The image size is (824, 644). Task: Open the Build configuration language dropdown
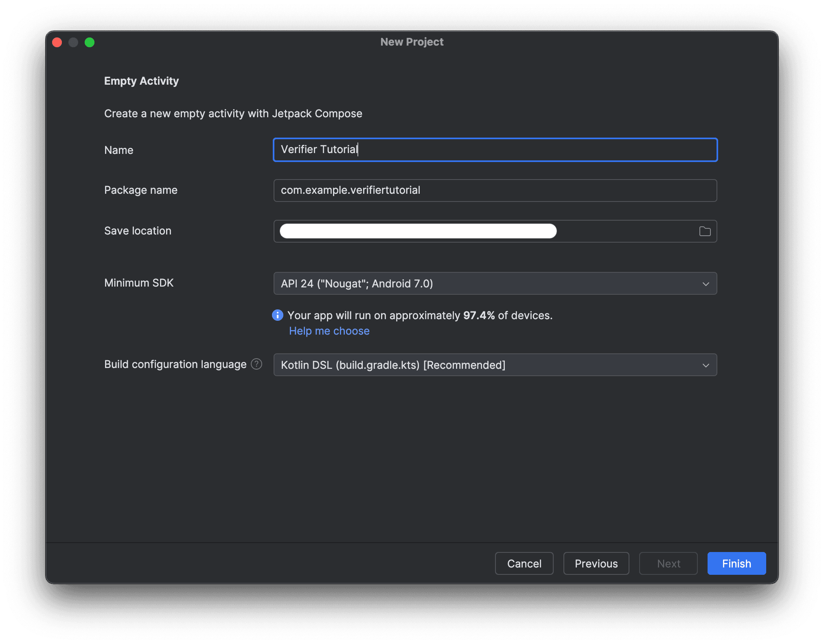(495, 365)
